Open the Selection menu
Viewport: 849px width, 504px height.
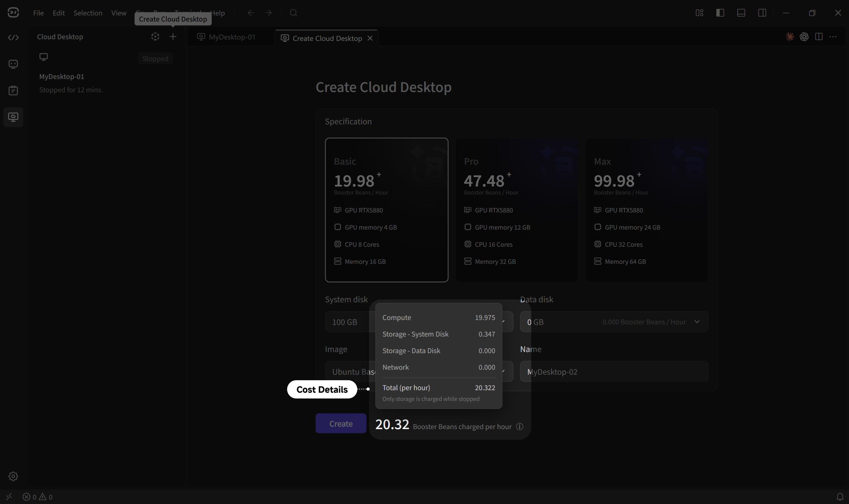point(88,13)
